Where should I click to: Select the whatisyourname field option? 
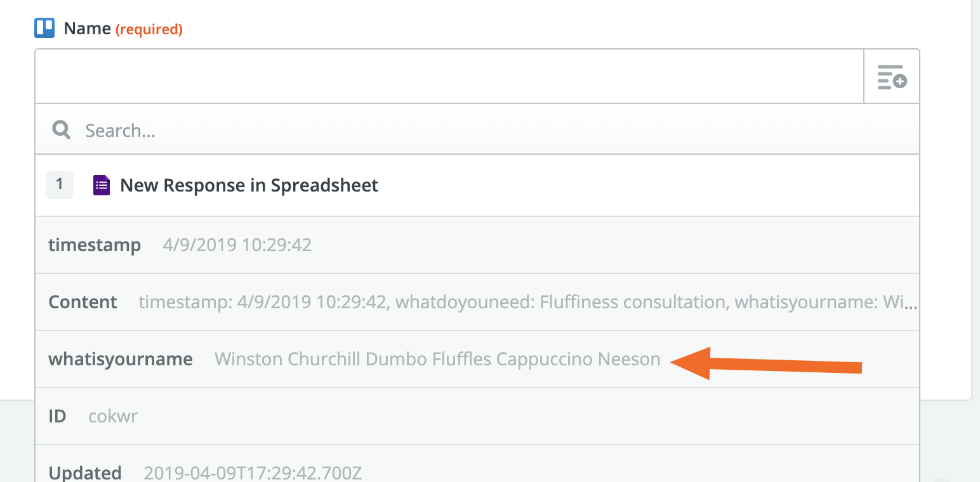point(477,359)
